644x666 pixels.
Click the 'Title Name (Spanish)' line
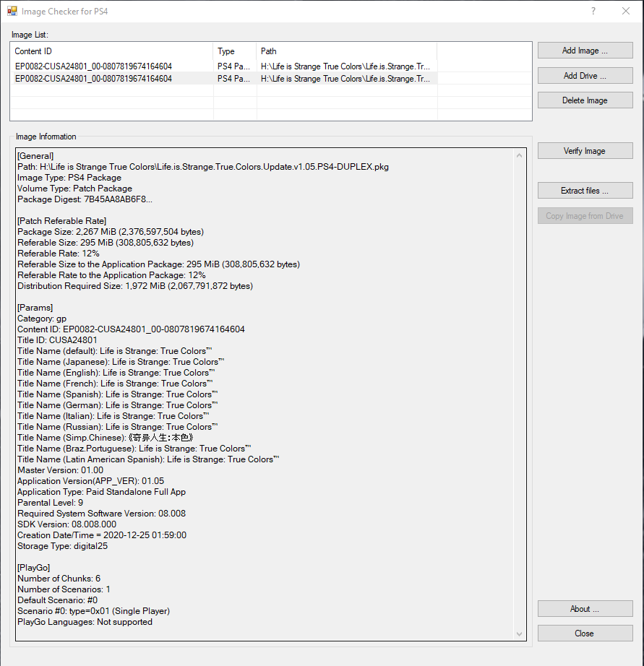[x=118, y=394]
